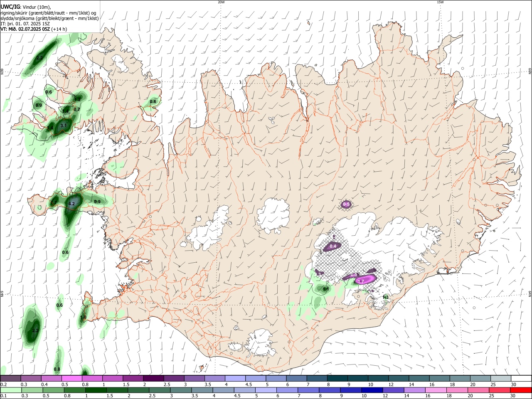Pick the pale green 0.1–0.3 swatch in bottom legend
532x399 pixels.
(11, 390)
